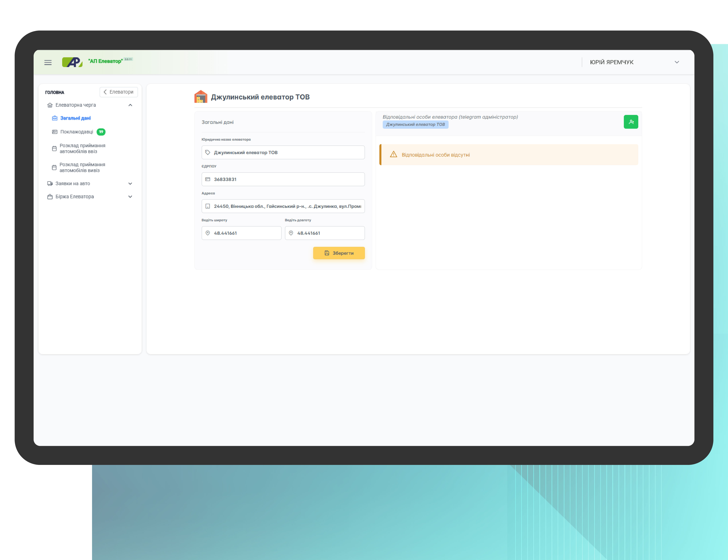This screenshot has height=560, width=728.
Task: Expand the Заявки на авто section
Action: point(130,184)
